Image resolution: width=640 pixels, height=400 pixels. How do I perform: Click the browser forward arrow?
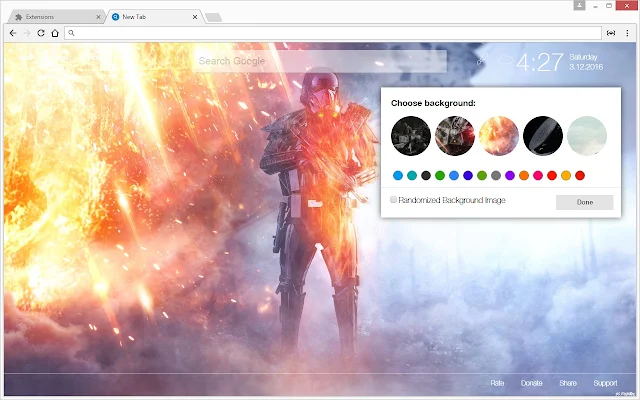[x=27, y=33]
